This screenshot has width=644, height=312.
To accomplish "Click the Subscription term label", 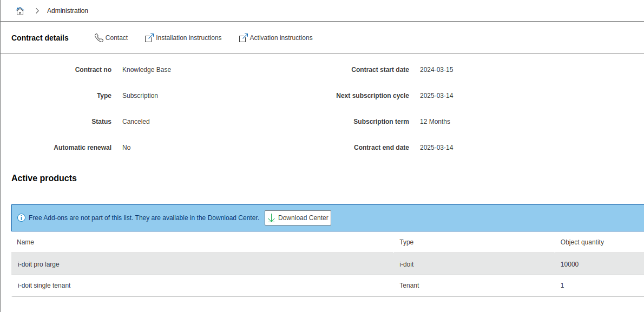I will (x=381, y=122).
